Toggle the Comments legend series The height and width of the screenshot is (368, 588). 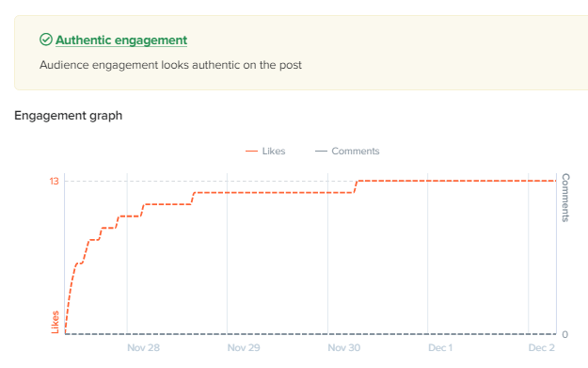pos(347,152)
